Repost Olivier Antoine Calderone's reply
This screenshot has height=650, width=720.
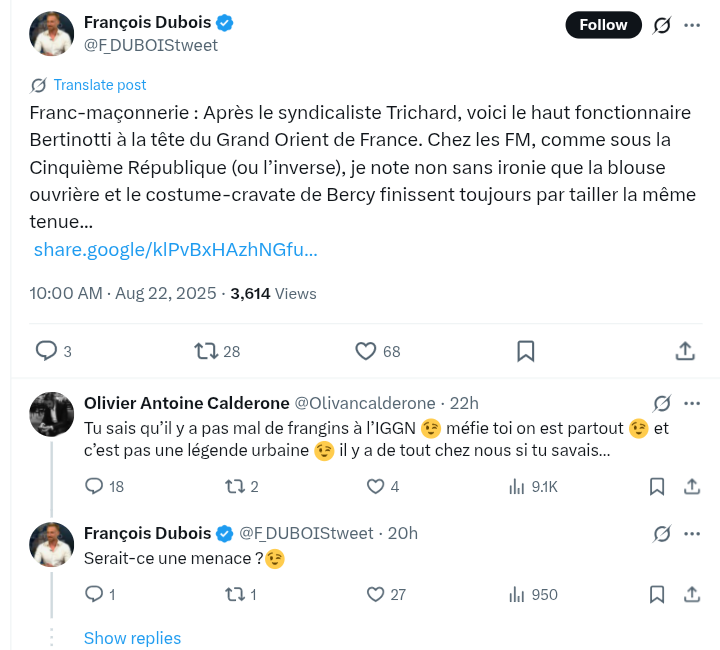point(234,487)
